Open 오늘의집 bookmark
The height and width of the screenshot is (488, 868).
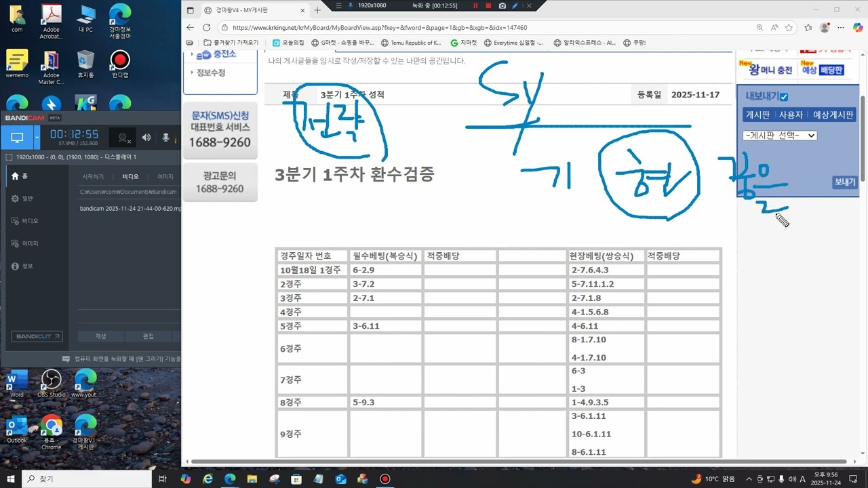coord(288,43)
